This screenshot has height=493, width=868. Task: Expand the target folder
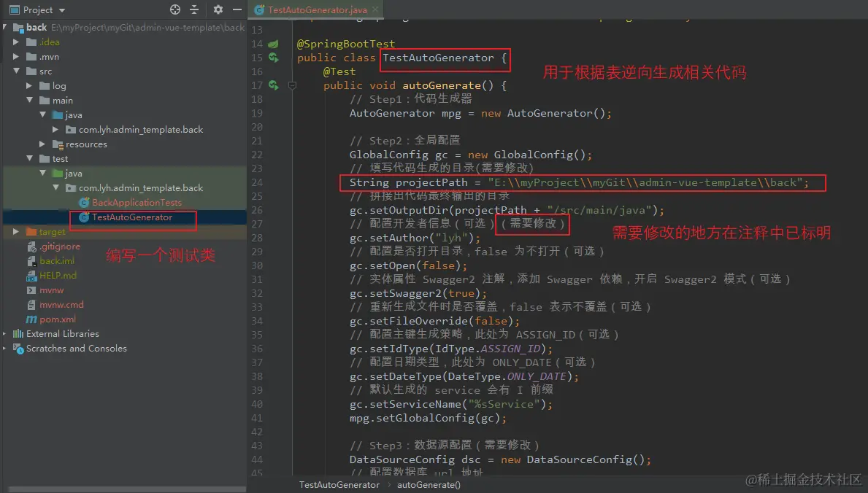tap(16, 232)
